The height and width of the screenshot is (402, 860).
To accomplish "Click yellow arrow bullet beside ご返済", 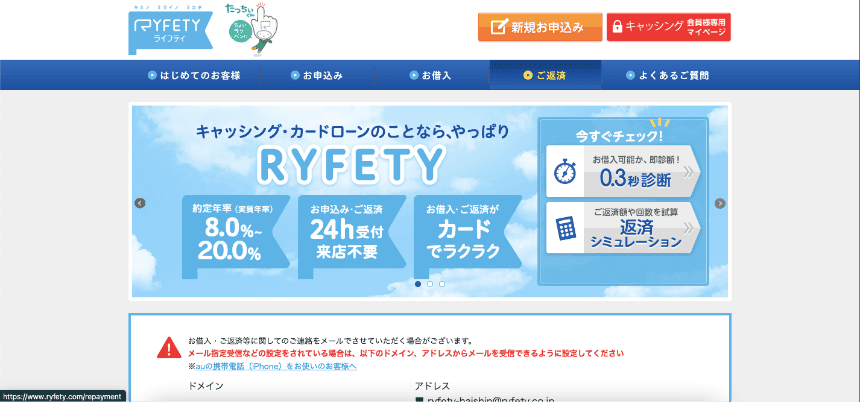I will [528, 76].
